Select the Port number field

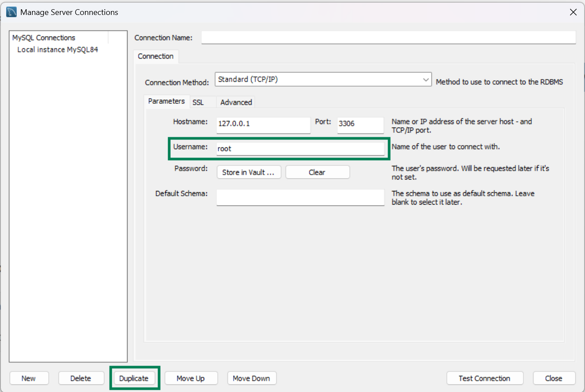(x=360, y=124)
